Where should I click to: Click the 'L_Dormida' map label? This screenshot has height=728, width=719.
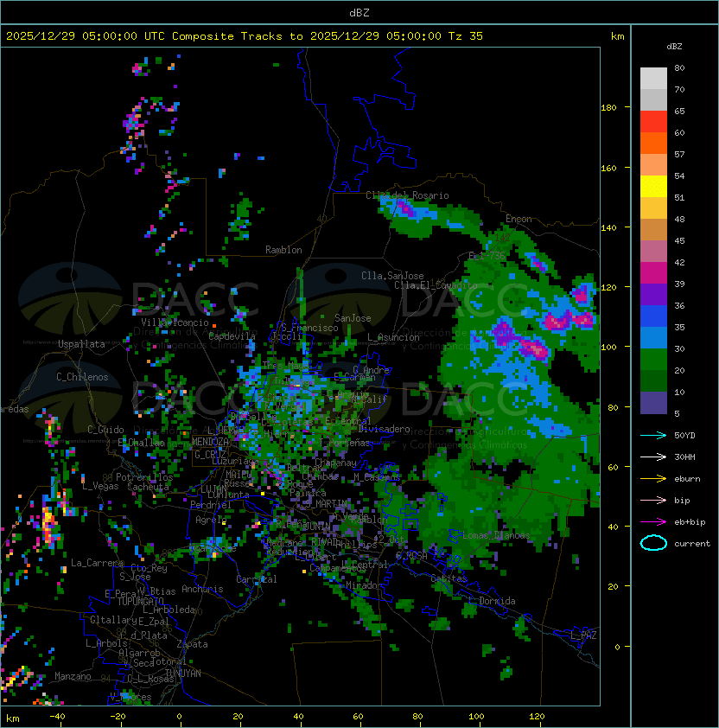point(492,601)
